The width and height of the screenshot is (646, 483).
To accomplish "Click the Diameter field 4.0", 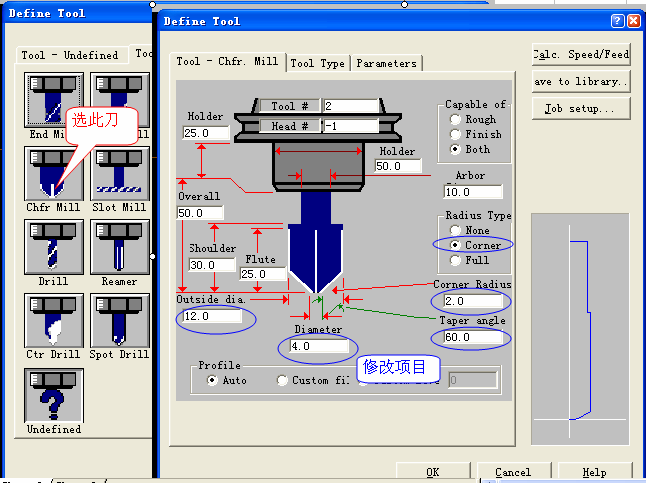I will [319, 346].
